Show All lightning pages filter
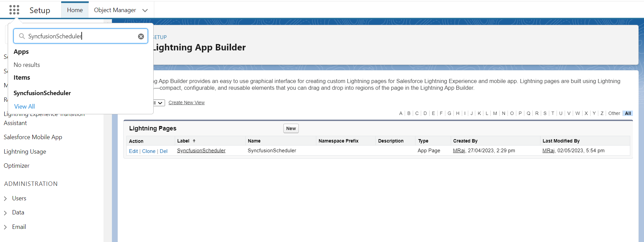Viewport: 644px width, 242px height. point(628,113)
